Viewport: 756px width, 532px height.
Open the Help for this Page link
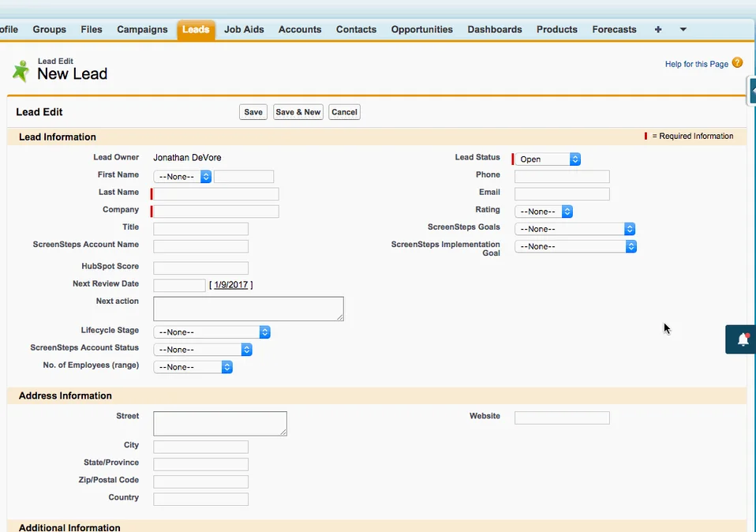point(696,64)
